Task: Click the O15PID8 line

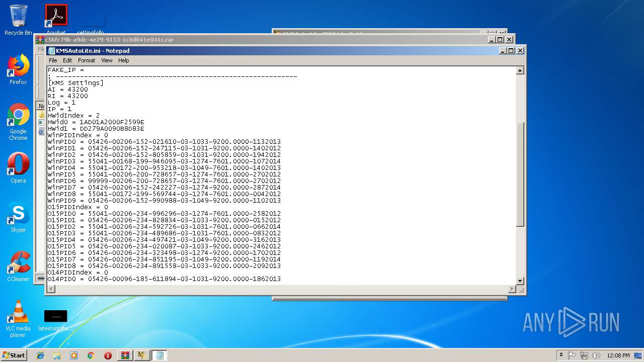Action: click(x=165, y=266)
